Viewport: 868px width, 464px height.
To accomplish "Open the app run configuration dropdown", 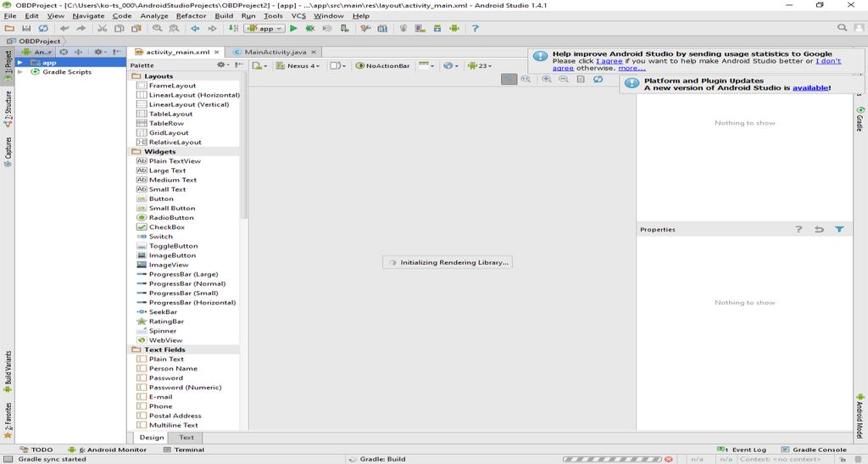I will pyautogui.click(x=264, y=28).
